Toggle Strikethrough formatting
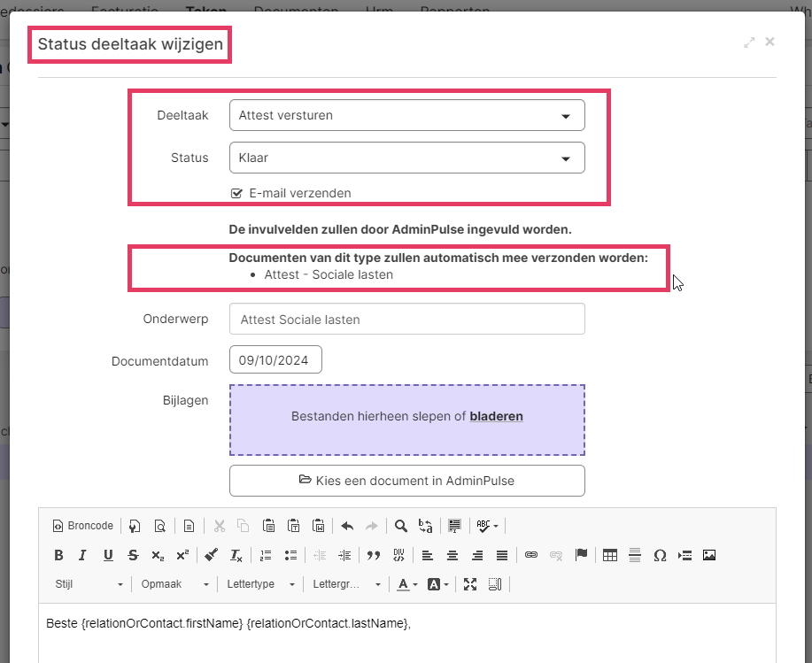The image size is (812, 663). 133,555
